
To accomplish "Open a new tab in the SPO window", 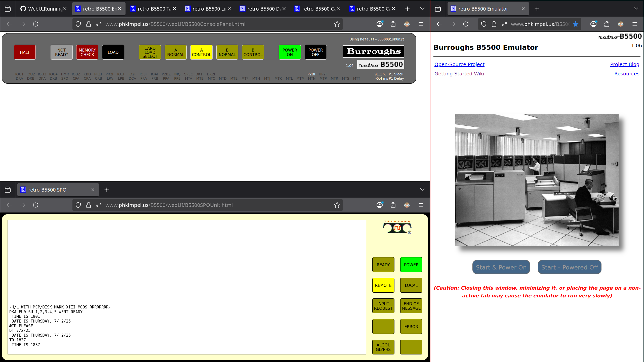I will tap(107, 190).
